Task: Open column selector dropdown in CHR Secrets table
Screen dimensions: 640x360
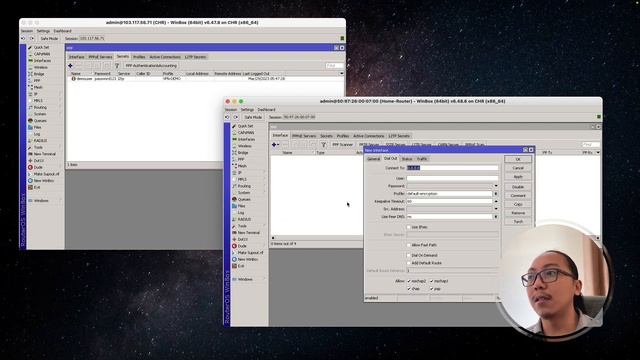Action: pyautogui.click(x=342, y=73)
